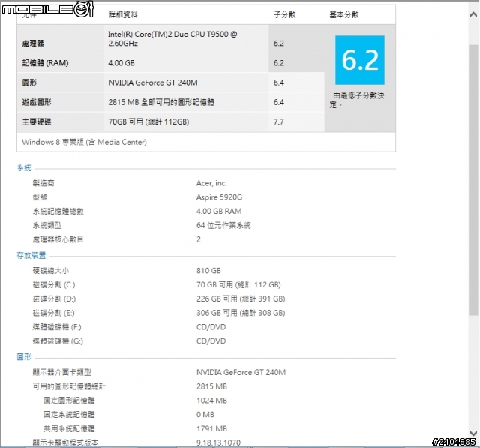
Task: Click the 由最低子分數決定 caption
Action: coord(357,100)
